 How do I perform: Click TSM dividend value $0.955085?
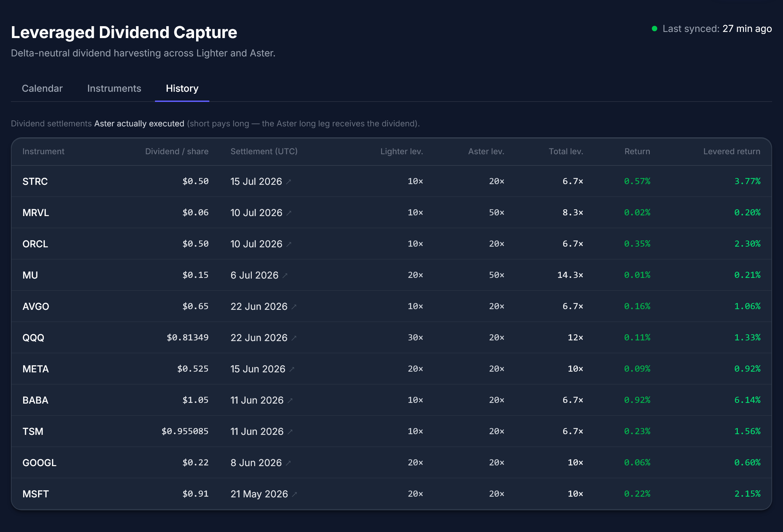point(185,431)
